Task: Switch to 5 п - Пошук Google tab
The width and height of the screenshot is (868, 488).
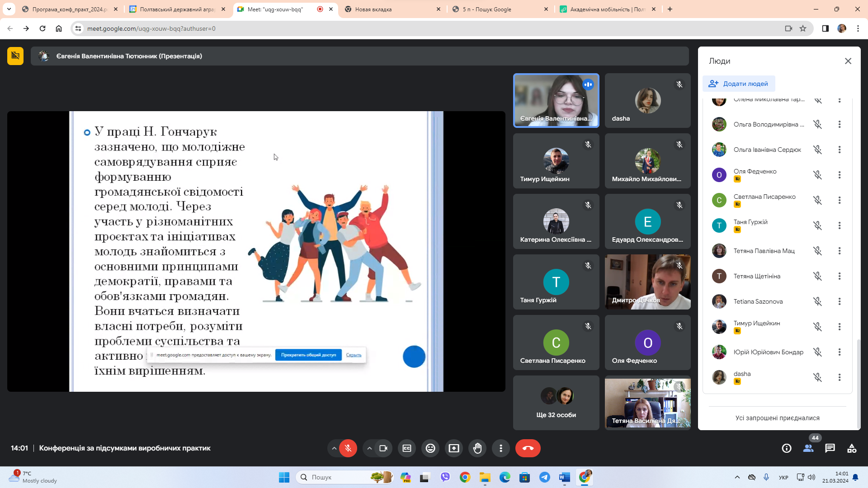Action: tap(500, 9)
